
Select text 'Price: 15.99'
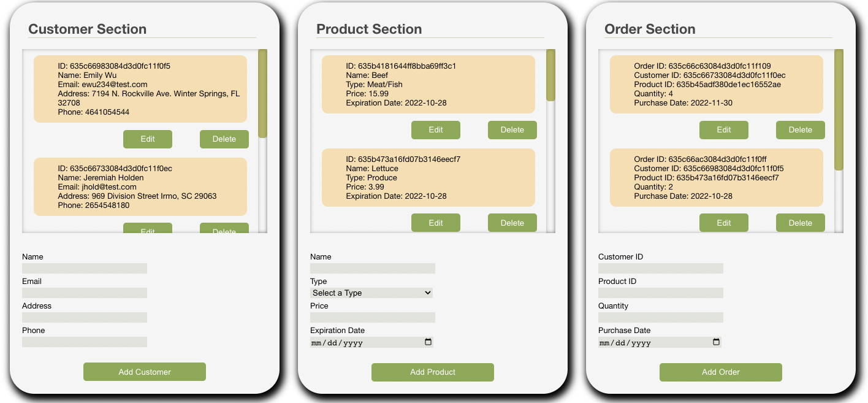tap(367, 93)
